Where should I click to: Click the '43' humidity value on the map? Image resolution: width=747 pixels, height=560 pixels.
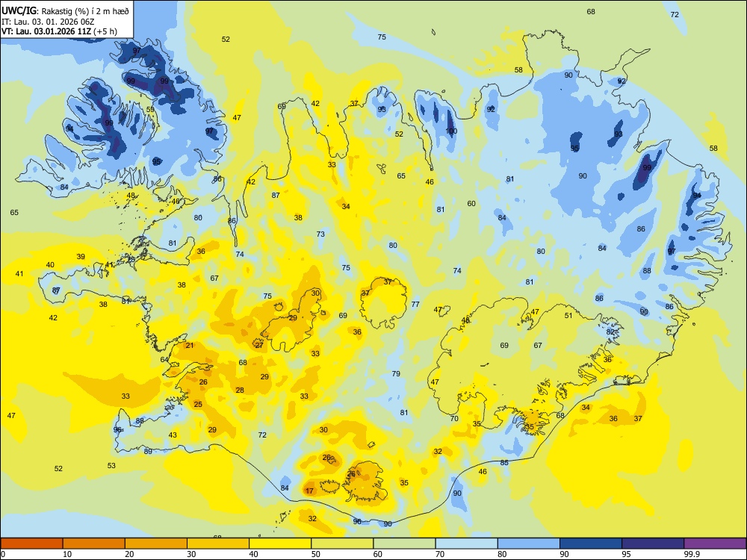pos(173,435)
